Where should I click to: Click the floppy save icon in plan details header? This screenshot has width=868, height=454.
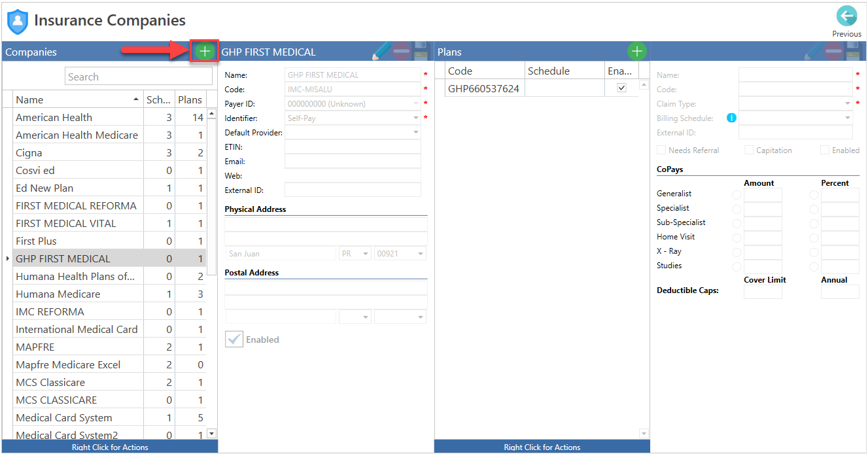[x=853, y=51]
